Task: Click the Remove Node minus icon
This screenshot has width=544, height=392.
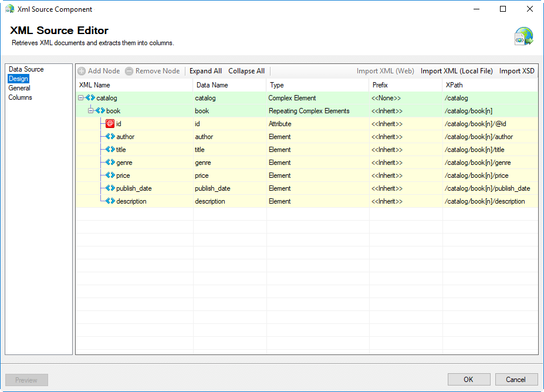Action: pos(129,71)
